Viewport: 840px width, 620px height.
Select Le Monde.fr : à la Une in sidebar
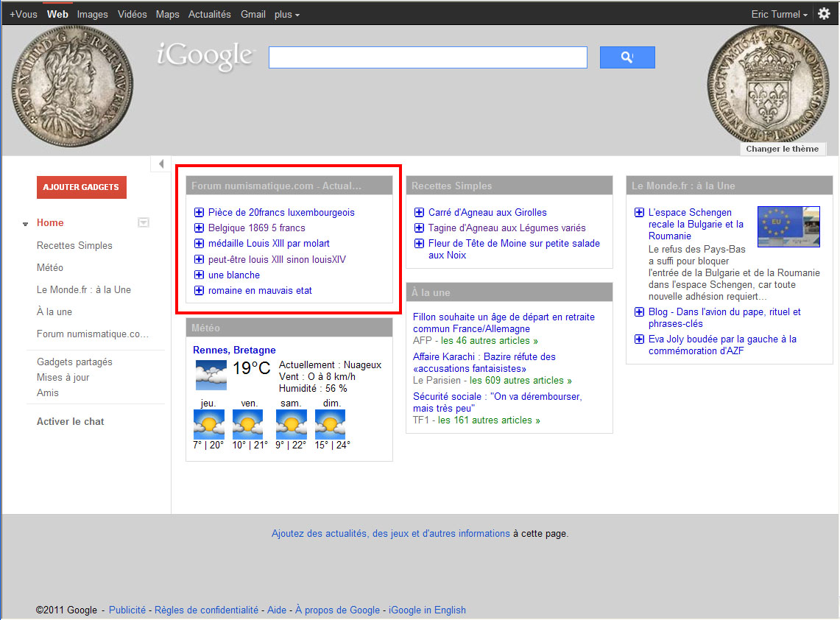pyautogui.click(x=84, y=289)
